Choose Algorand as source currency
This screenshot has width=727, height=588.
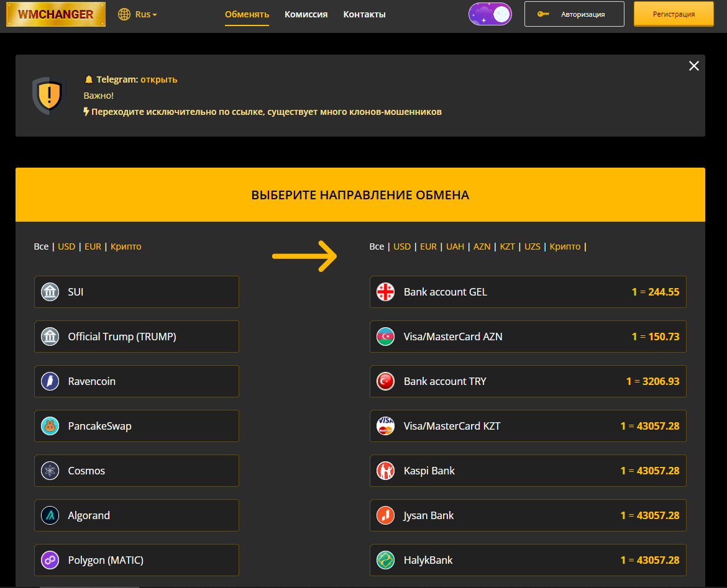pos(136,515)
